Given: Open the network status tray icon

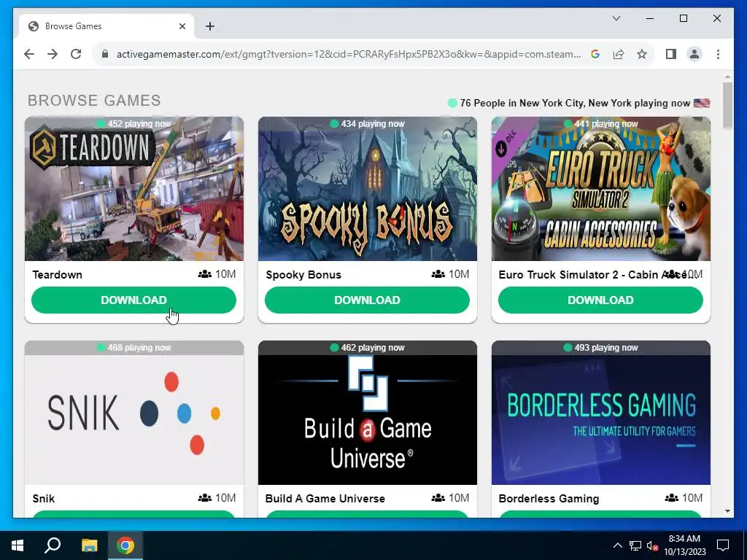Looking at the screenshot, I should click(x=635, y=545).
